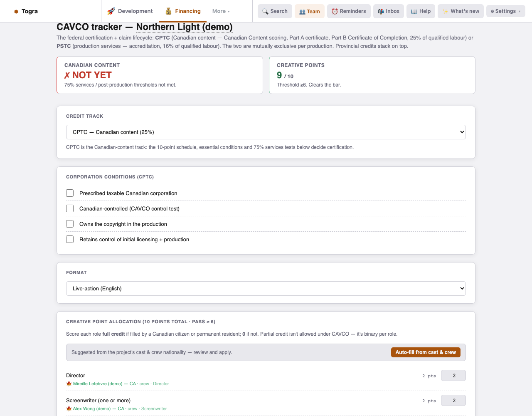Screen dimensions: 532x416
Task: Click the alarm clock Reminders icon
Action: pyautogui.click(x=335, y=11)
